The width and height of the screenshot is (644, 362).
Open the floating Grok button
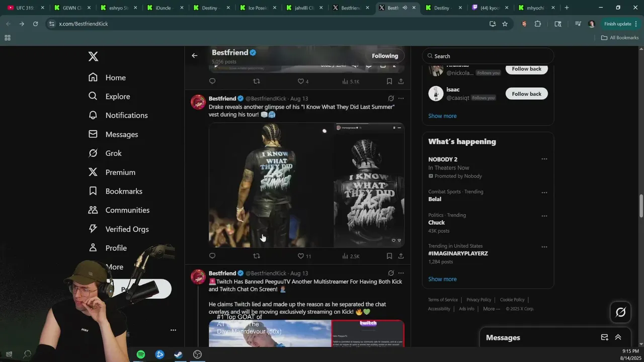(x=620, y=312)
